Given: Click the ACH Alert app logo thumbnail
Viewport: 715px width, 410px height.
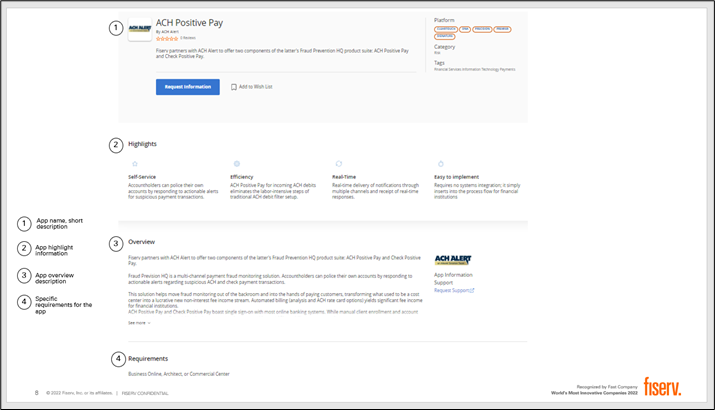Looking at the screenshot, I should coord(140,29).
